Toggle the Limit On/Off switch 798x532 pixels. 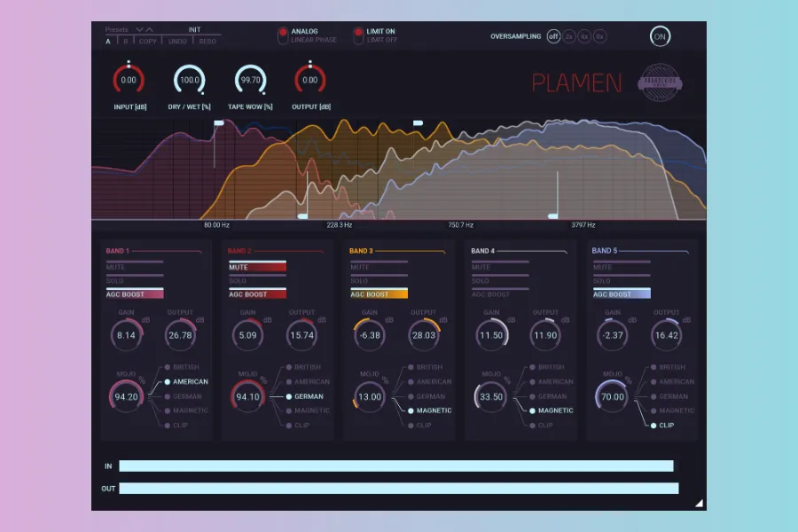(x=358, y=36)
